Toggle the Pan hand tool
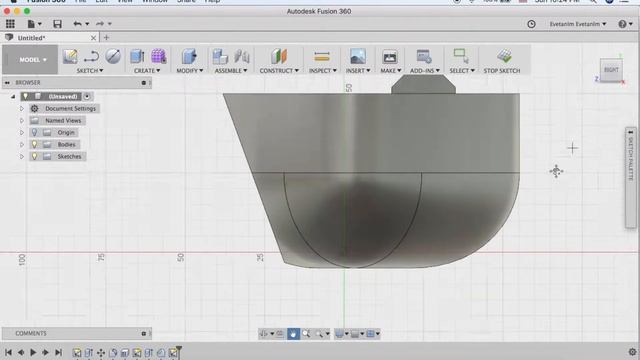640x360 pixels. [x=293, y=334]
